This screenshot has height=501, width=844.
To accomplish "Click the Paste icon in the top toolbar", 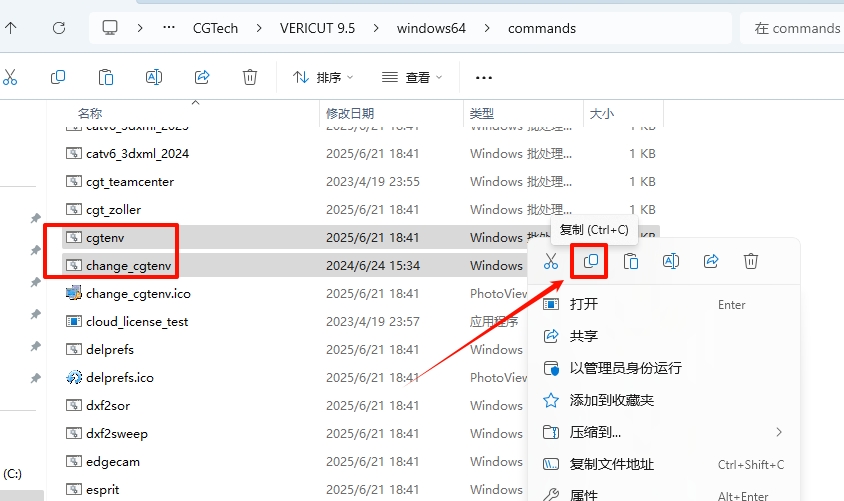I will (x=106, y=77).
